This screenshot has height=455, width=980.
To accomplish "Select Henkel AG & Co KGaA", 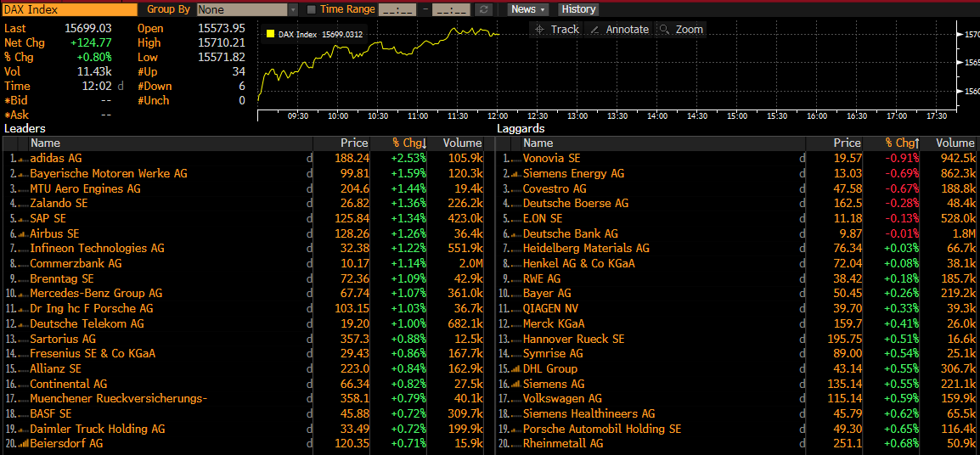I will (x=579, y=264).
